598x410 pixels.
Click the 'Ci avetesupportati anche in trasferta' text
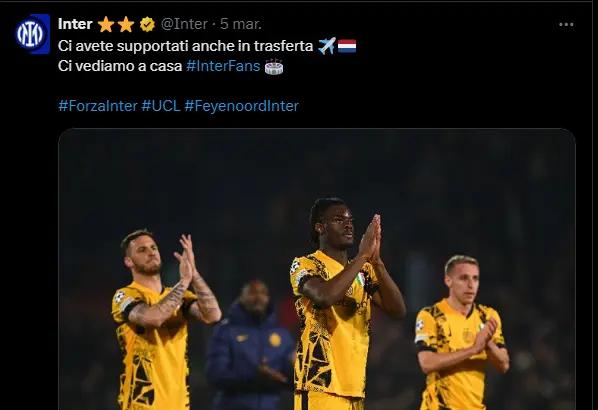pyautogui.click(x=185, y=46)
